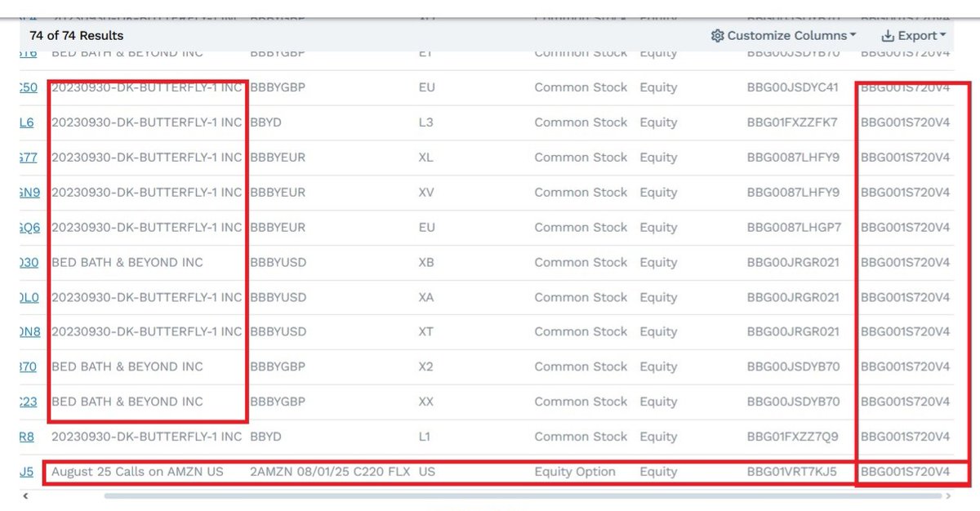Open the link ending in DN8
This screenshot has width=980, height=511.
tap(29, 332)
